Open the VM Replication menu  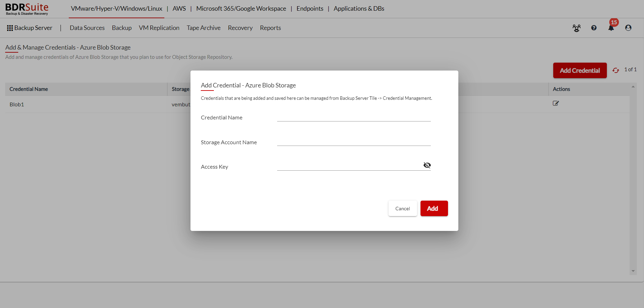point(159,28)
